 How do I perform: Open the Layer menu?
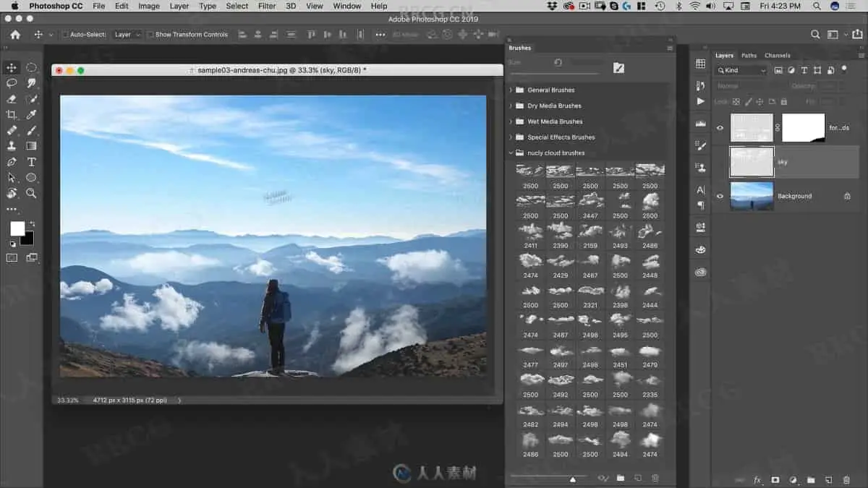(179, 6)
